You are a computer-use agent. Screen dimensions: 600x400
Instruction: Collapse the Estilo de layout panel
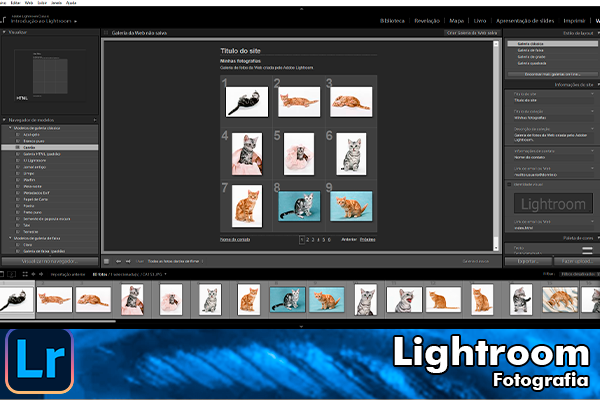[x=598, y=33]
